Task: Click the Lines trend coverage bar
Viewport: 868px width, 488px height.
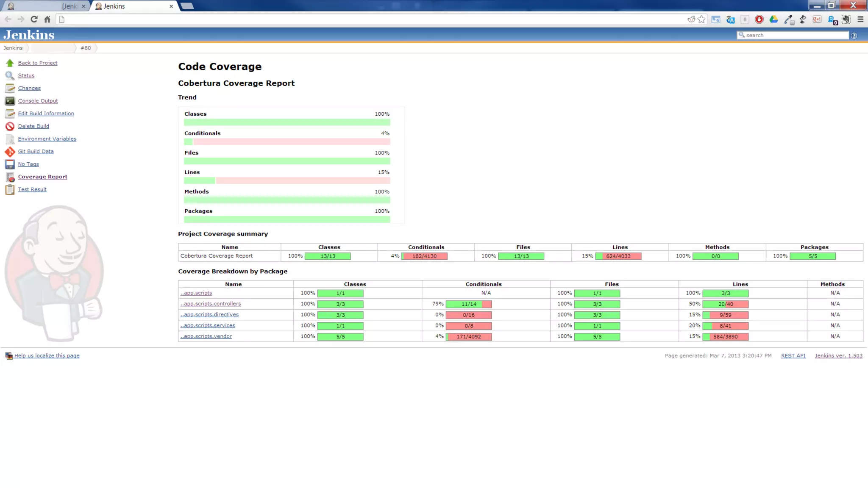Action: (287, 181)
